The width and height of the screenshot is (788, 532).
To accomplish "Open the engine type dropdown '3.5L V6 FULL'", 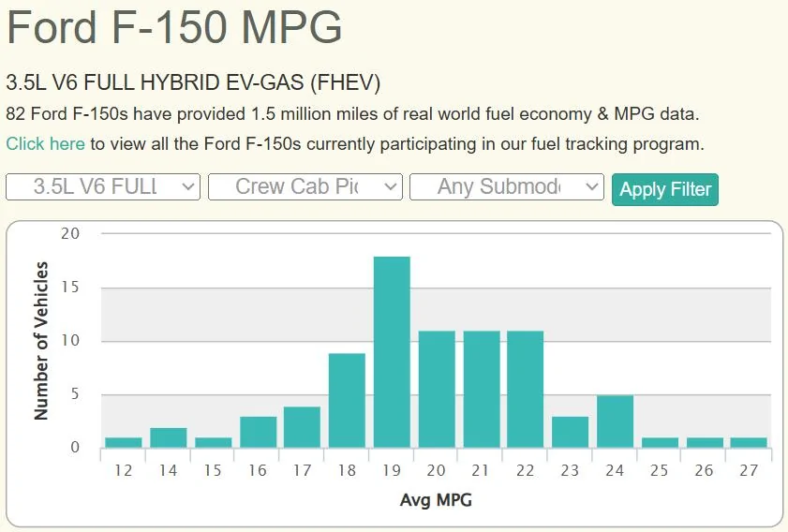I will (x=103, y=186).
